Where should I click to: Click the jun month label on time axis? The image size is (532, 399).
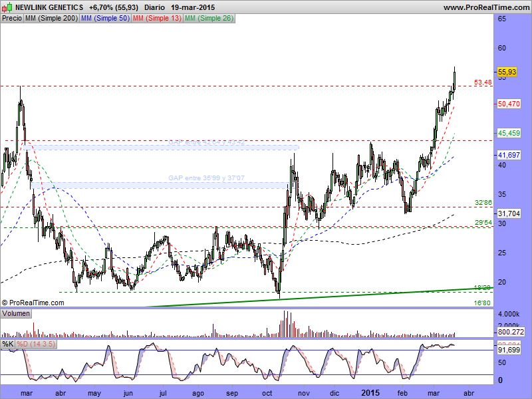pyautogui.click(x=128, y=393)
